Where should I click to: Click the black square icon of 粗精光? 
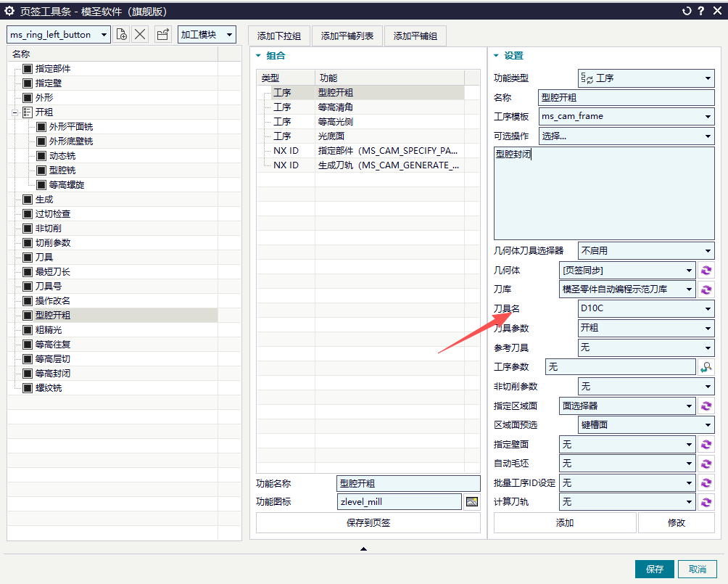click(x=28, y=330)
